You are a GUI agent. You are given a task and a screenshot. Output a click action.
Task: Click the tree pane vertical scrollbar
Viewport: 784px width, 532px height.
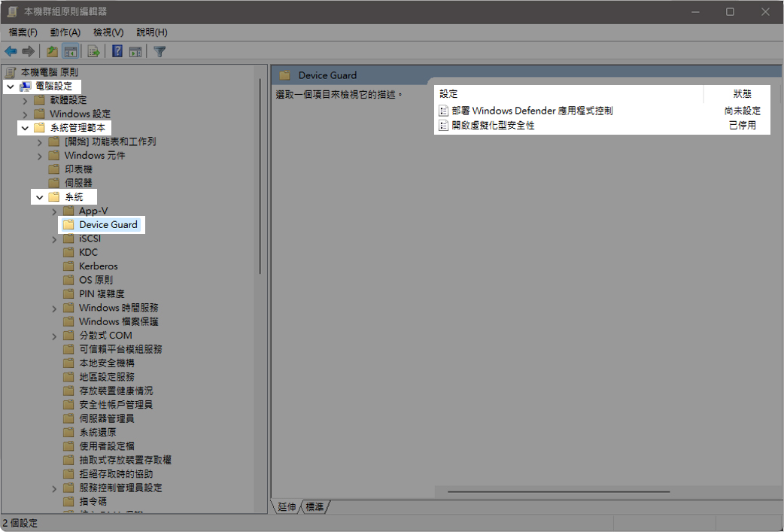point(260,173)
